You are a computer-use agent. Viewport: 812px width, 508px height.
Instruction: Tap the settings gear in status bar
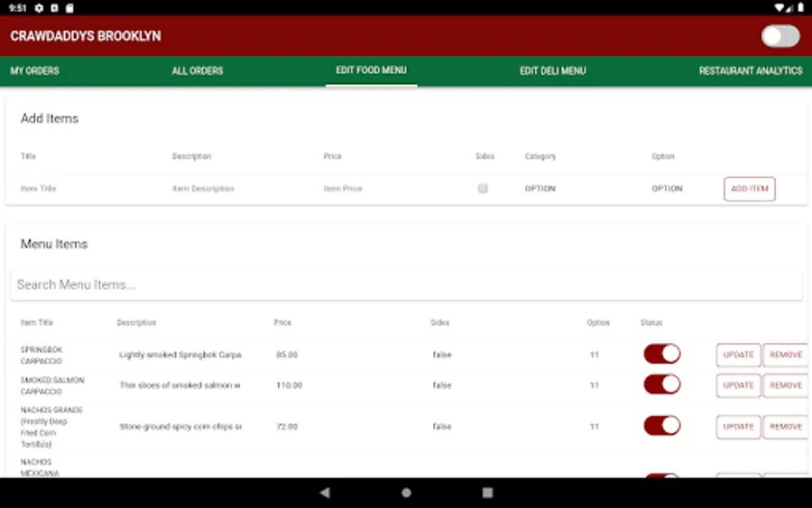click(39, 8)
